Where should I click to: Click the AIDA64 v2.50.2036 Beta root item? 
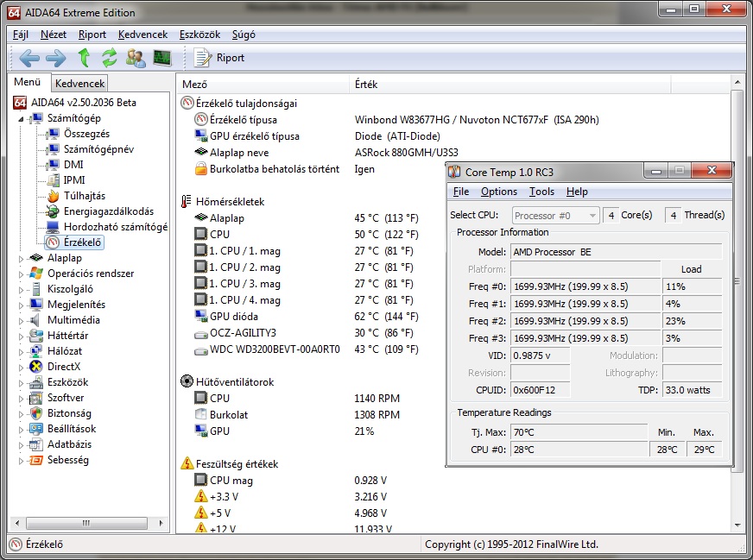(x=84, y=102)
